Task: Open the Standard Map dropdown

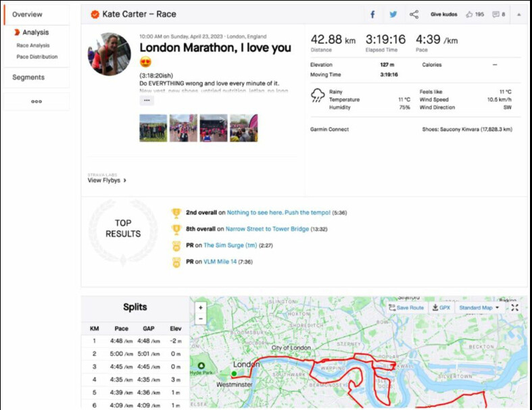Action: tap(479, 307)
